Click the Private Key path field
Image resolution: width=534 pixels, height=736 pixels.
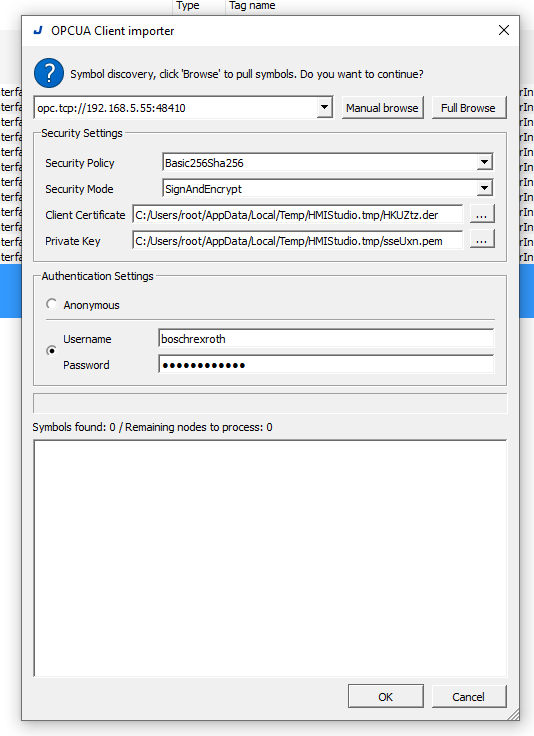coord(298,241)
